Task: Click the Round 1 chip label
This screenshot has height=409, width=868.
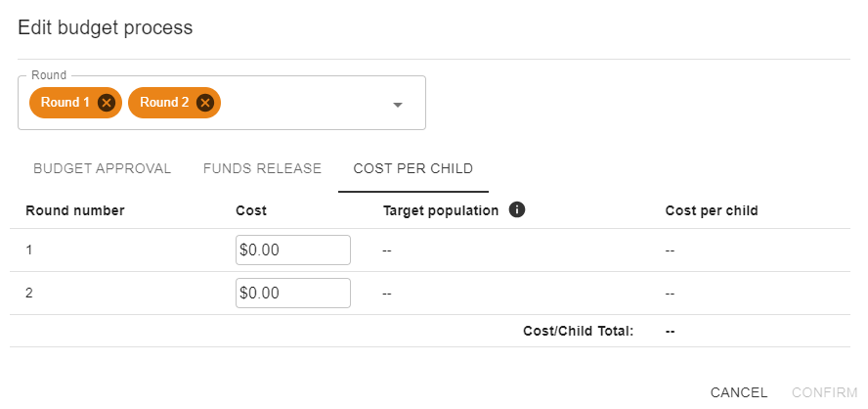Action: coord(65,103)
